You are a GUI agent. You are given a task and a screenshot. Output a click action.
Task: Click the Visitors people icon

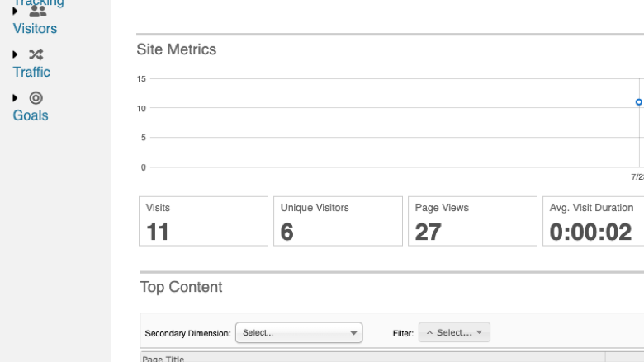[38, 11]
